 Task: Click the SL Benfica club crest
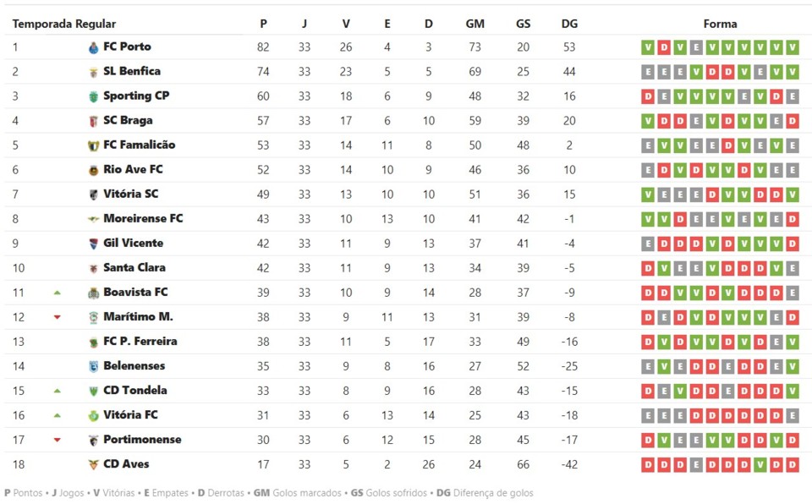point(94,72)
